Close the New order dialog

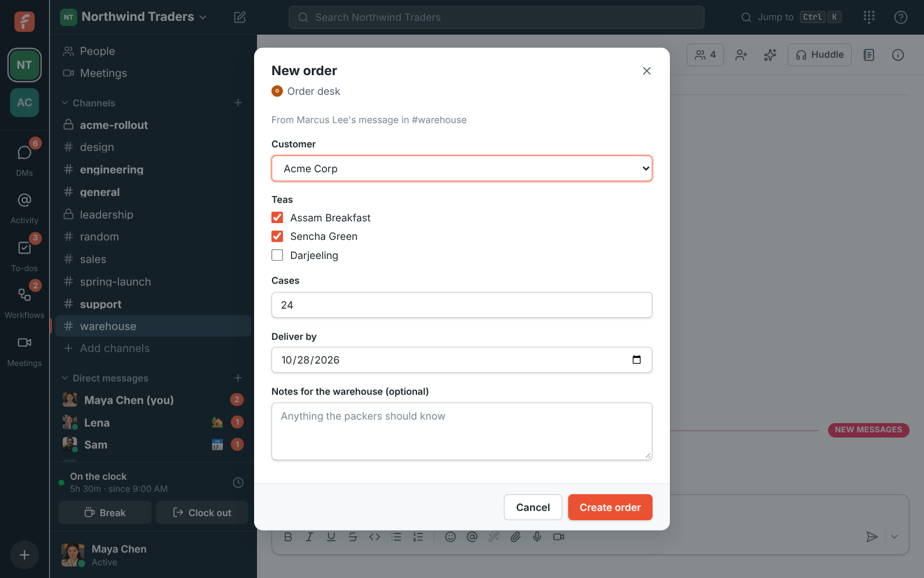click(646, 71)
